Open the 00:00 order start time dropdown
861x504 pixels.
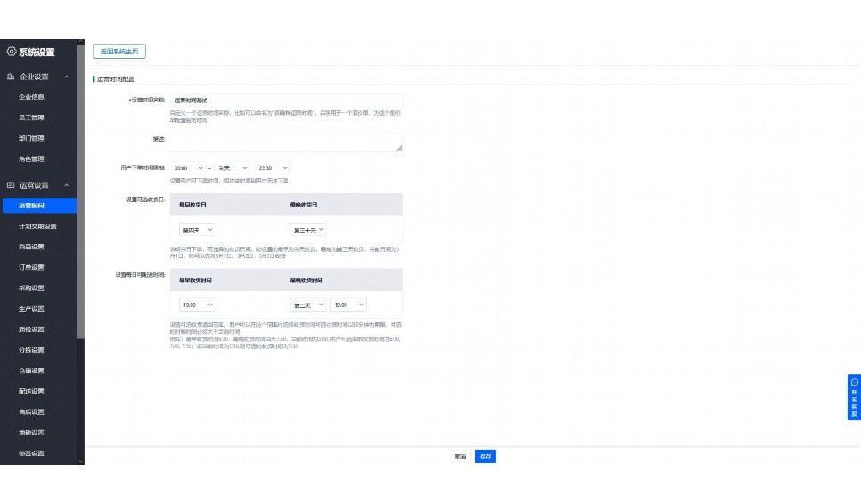(188, 167)
